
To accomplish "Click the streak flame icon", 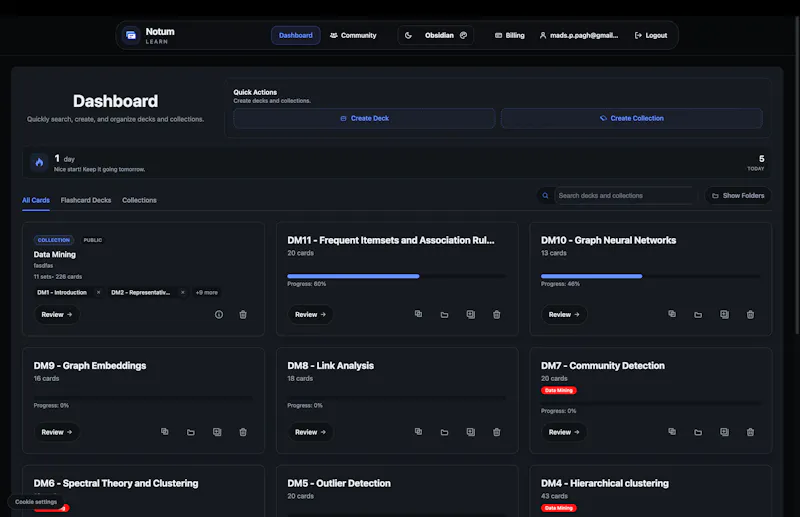I will click(39, 163).
